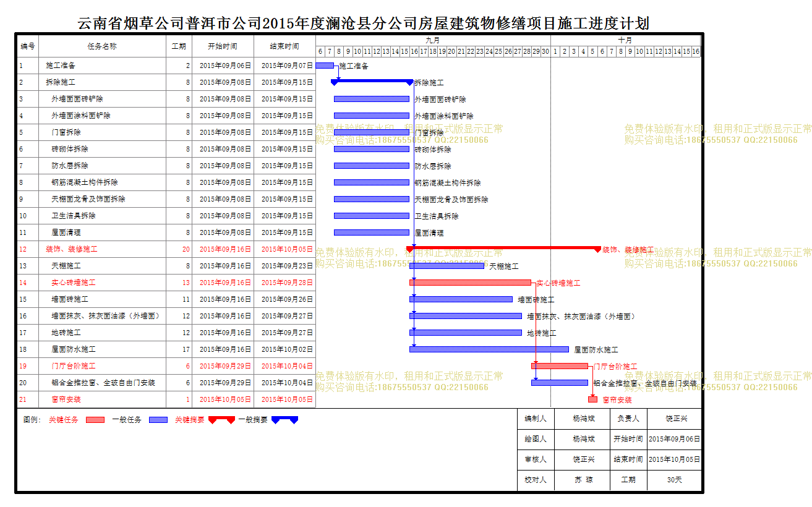
Task: Click row number 14 in the 编号 column
Action: 23,283
